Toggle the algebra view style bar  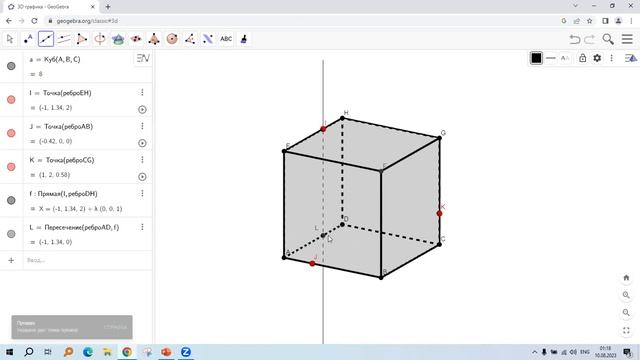click(x=143, y=58)
